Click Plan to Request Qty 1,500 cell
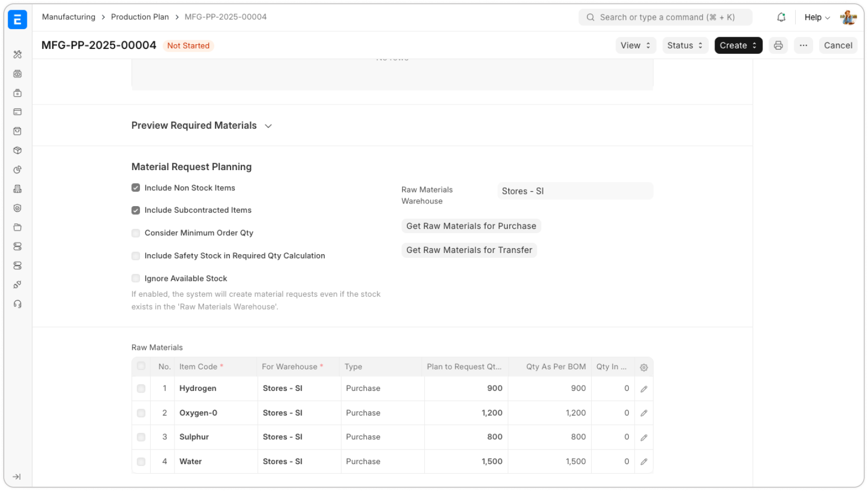This screenshot has height=491, width=868. click(466, 462)
